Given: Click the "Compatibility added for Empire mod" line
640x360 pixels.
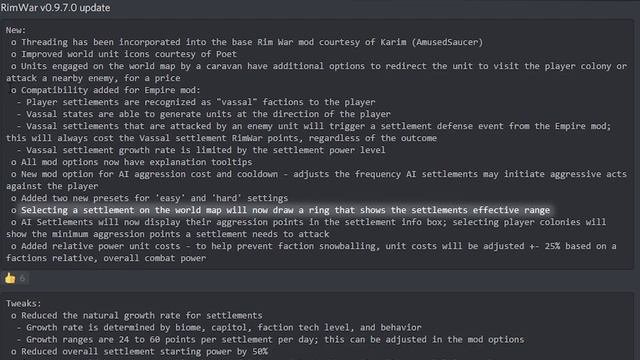Looking at the screenshot, I should (106, 90).
